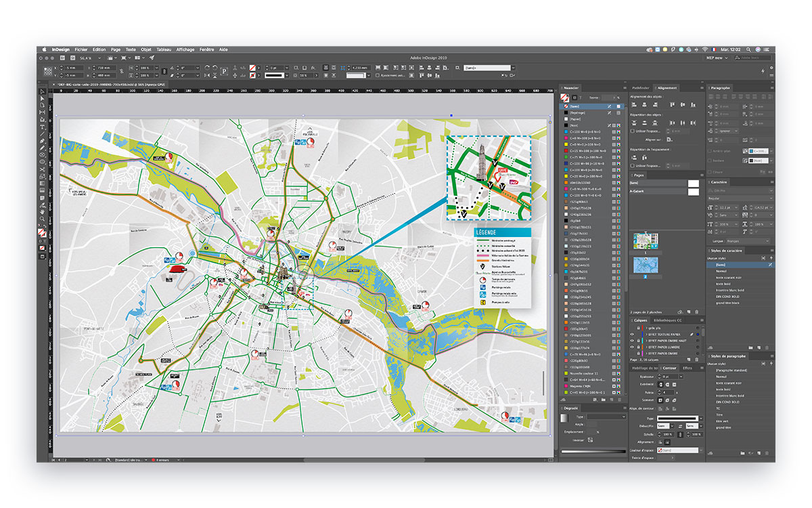
Task: Select the Direct Selection tool
Action: (x=42, y=98)
